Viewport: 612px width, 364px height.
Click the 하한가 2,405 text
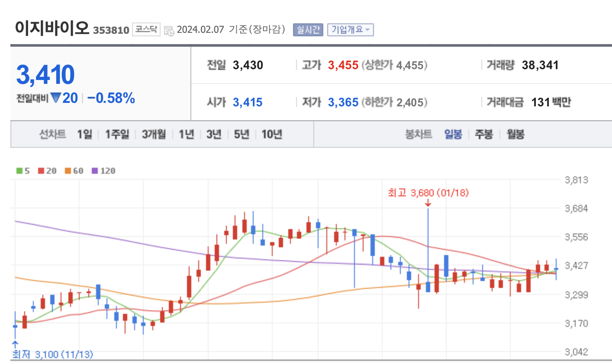coord(395,102)
